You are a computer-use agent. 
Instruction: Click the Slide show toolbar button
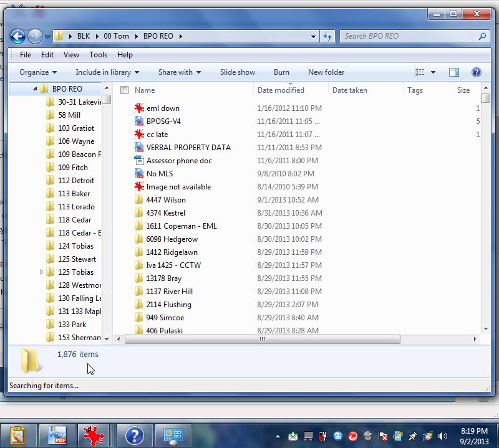pyautogui.click(x=237, y=72)
